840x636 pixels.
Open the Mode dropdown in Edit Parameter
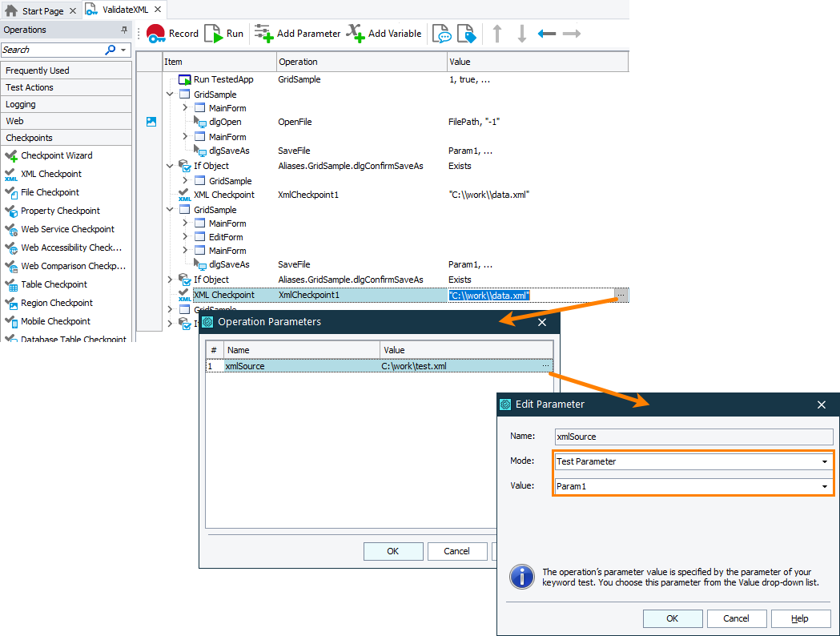(824, 461)
